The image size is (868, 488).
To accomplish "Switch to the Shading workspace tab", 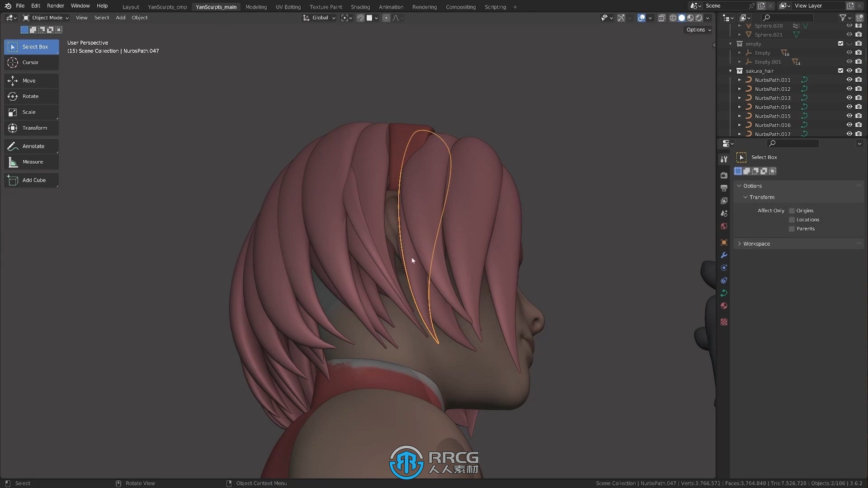I will tap(360, 7).
